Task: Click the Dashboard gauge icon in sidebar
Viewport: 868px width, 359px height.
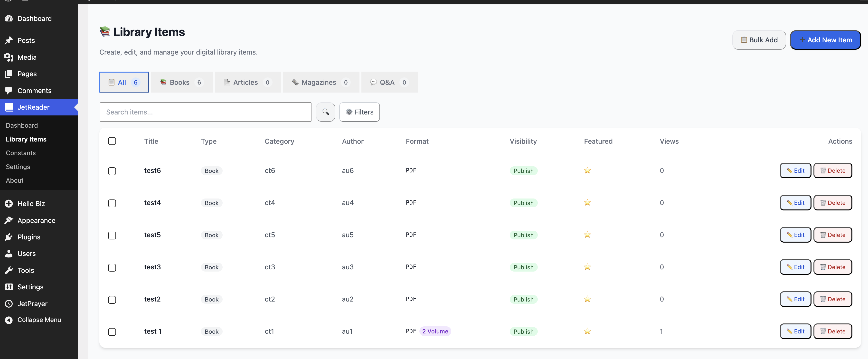Action: 9,19
